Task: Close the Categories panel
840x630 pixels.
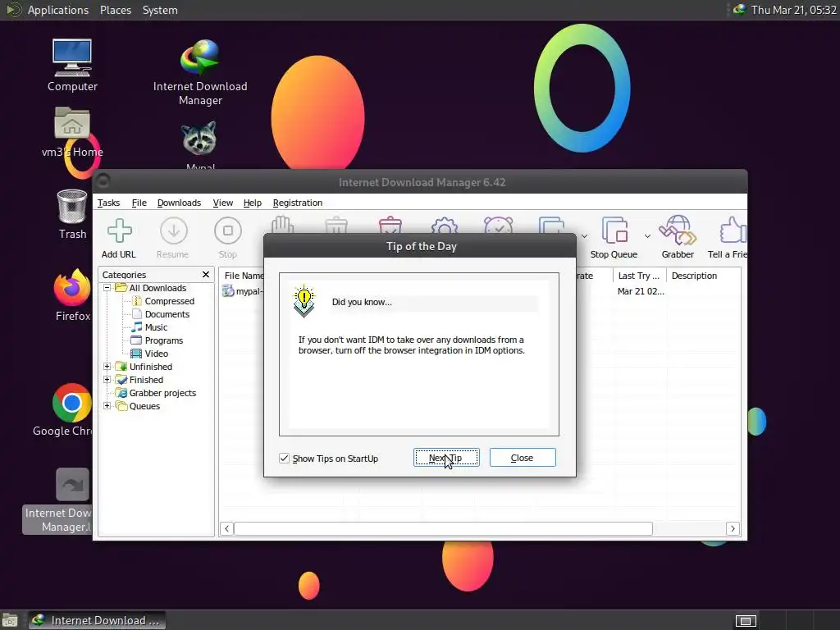Action: [206, 274]
